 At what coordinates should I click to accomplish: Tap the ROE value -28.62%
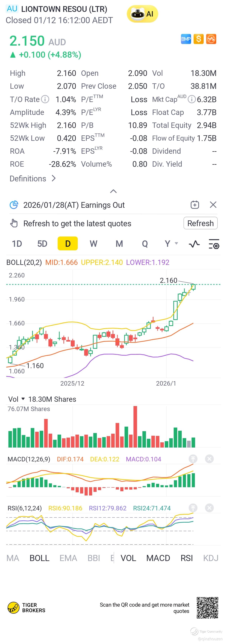click(x=62, y=164)
